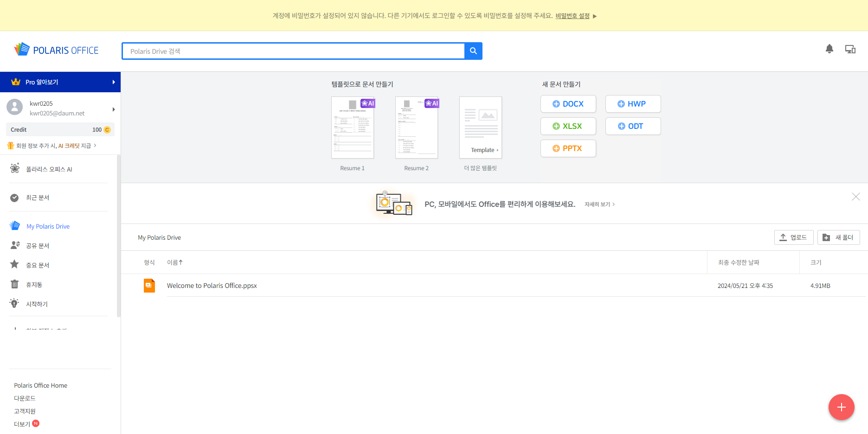Open the notifications bell
The width and height of the screenshot is (868, 434).
pos(829,49)
